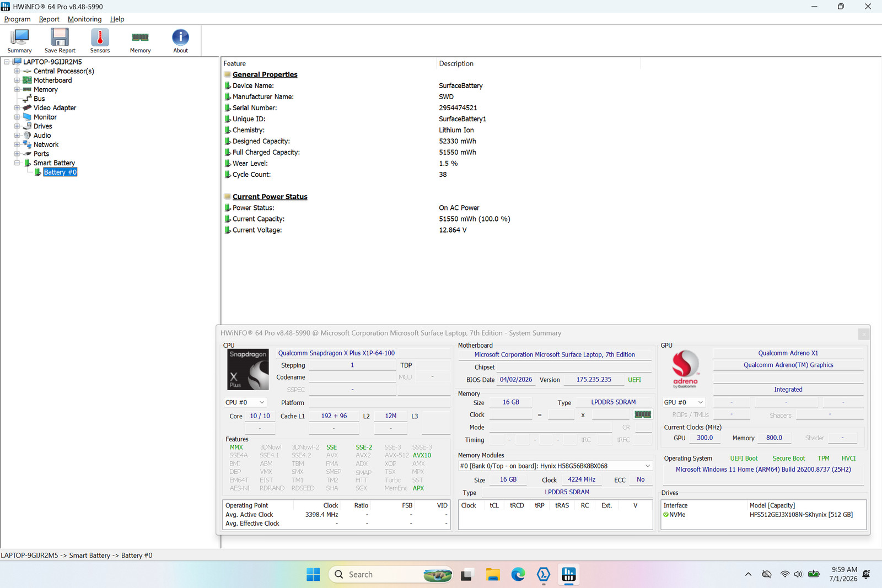Open the Monitoring menu
This screenshot has width=882, height=588.
84,19
